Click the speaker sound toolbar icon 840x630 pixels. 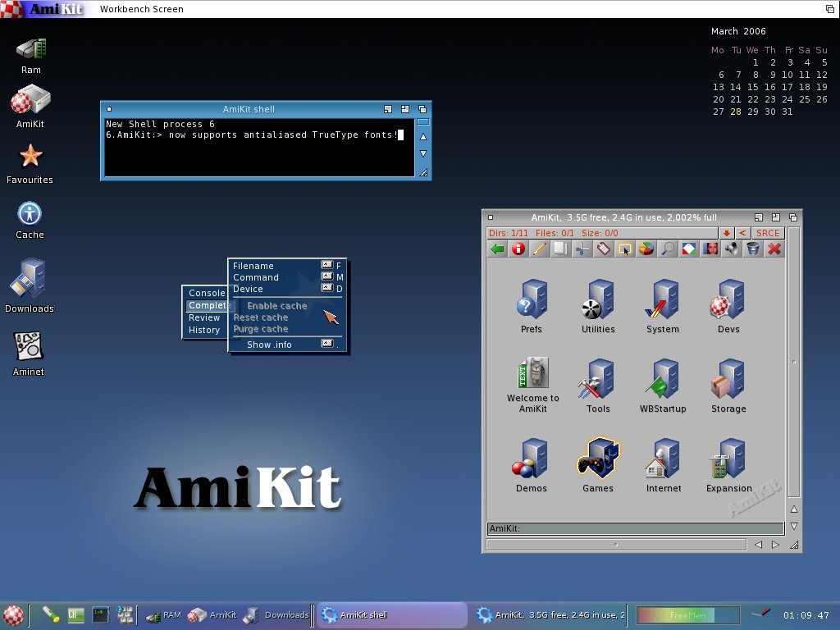(731, 249)
